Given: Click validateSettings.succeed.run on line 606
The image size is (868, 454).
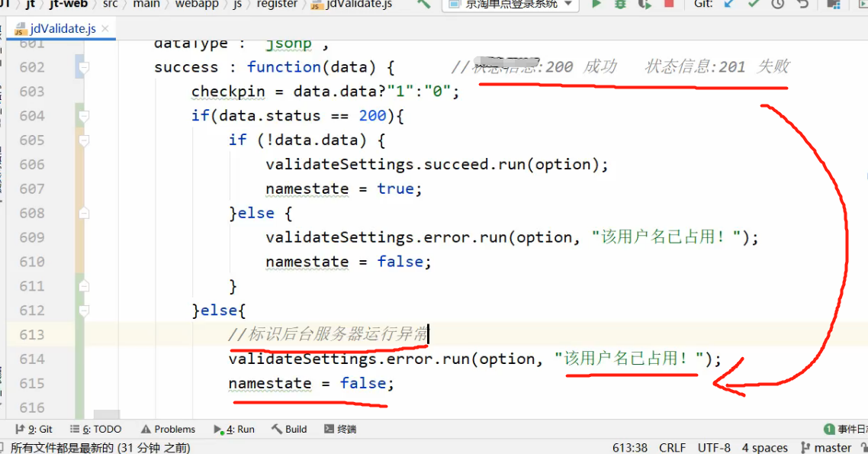Looking at the screenshot, I should pyautogui.click(x=396, y=165).
